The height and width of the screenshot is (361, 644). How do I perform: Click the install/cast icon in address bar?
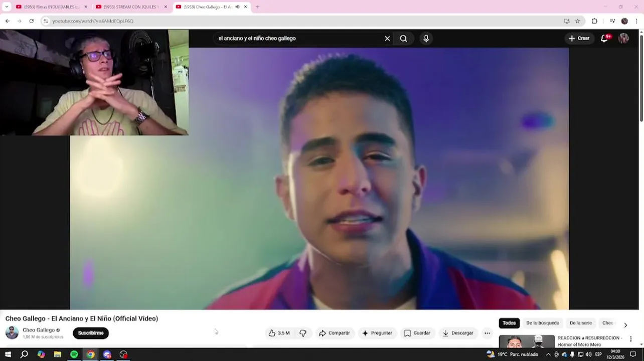(566, 21)
